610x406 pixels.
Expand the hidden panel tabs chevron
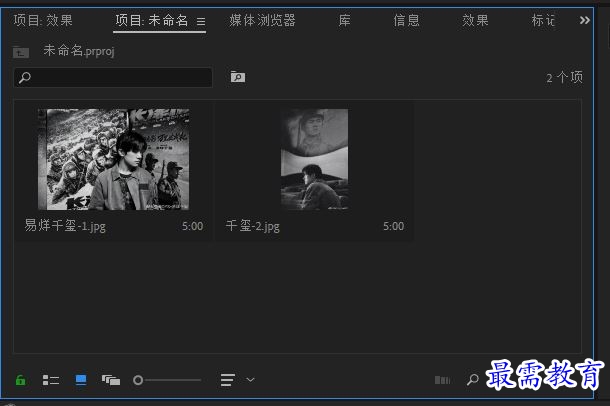(584, 20)
